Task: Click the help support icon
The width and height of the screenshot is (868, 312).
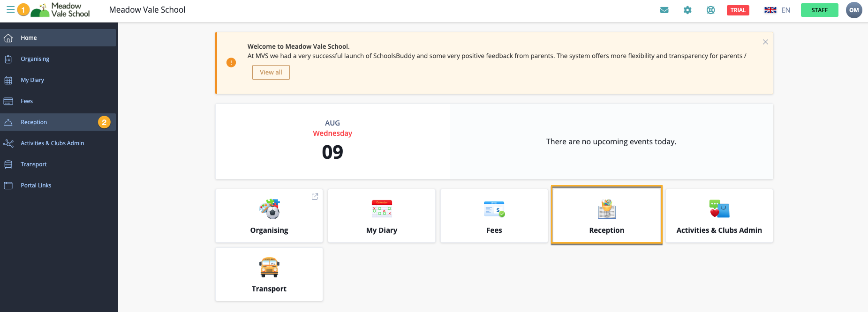Action: point(710,10)
